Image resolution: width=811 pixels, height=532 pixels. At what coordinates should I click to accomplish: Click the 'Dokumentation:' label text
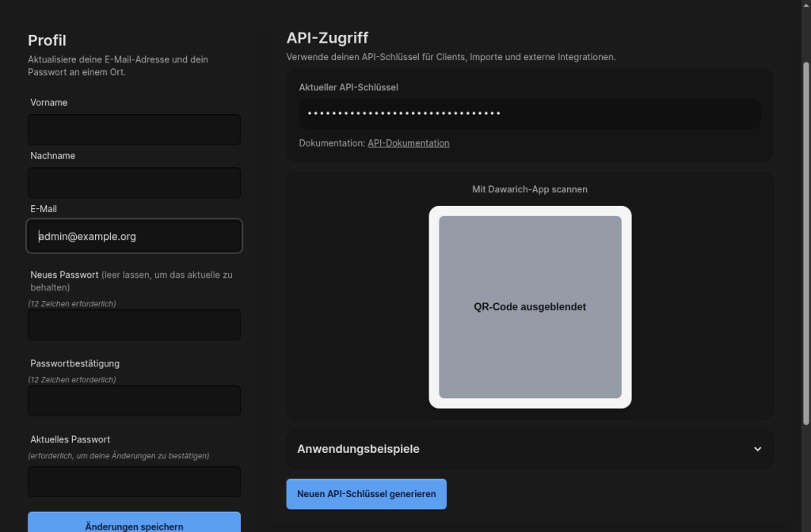pyautogui.click(x=332, y=143)
